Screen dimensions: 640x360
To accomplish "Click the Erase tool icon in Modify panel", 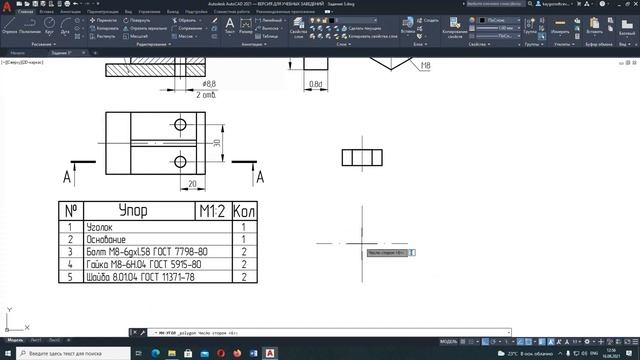I will coord(215,20).
